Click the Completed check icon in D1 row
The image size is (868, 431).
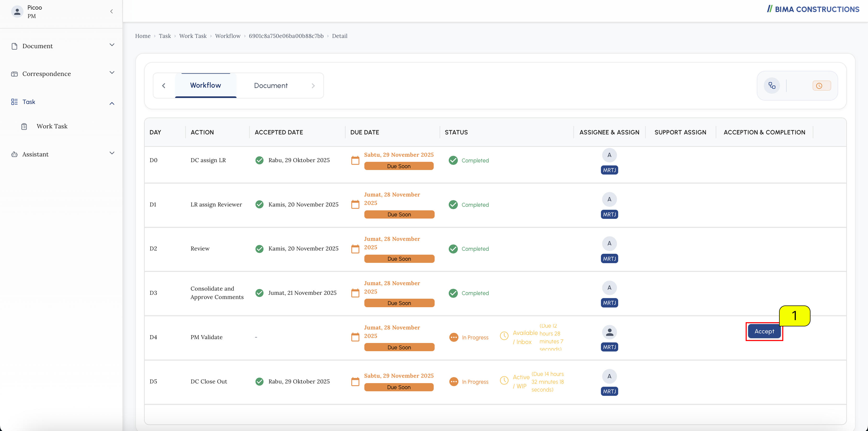pos(453,205)
